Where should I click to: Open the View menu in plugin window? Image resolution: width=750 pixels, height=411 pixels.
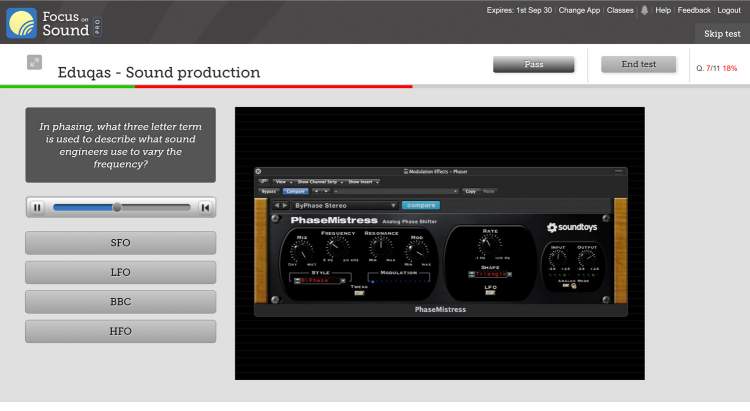pos(283,182)
